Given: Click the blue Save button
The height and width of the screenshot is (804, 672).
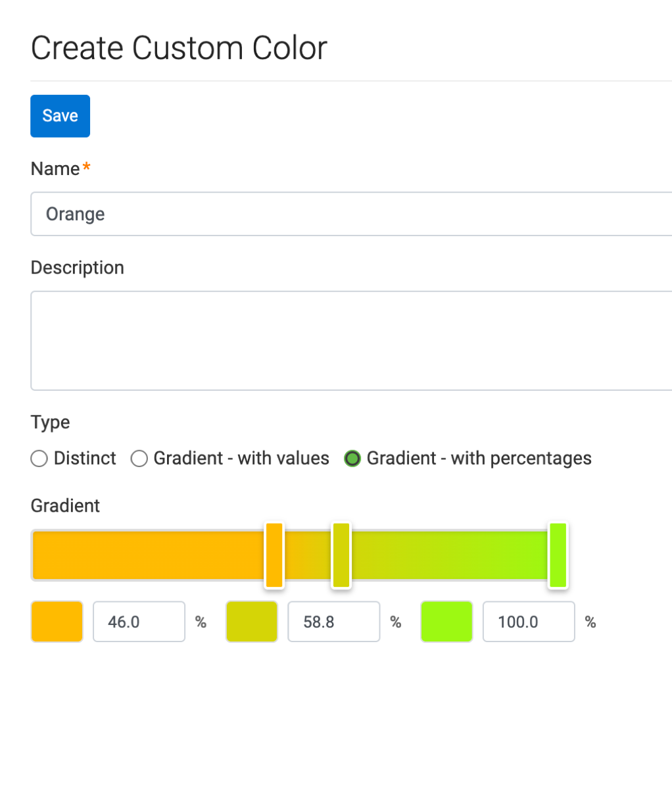Looking at the screenshot, I should [60, 116].
